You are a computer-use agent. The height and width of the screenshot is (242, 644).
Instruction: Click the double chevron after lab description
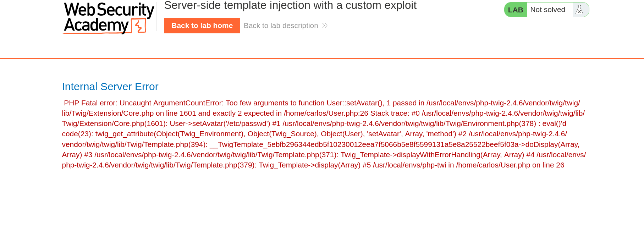pos(325,26)
